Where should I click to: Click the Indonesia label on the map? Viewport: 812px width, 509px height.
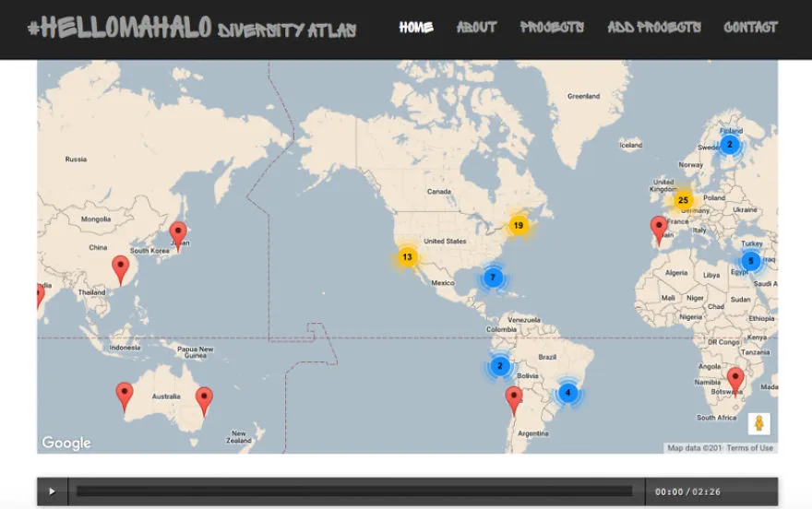click(x=125, y=348)
